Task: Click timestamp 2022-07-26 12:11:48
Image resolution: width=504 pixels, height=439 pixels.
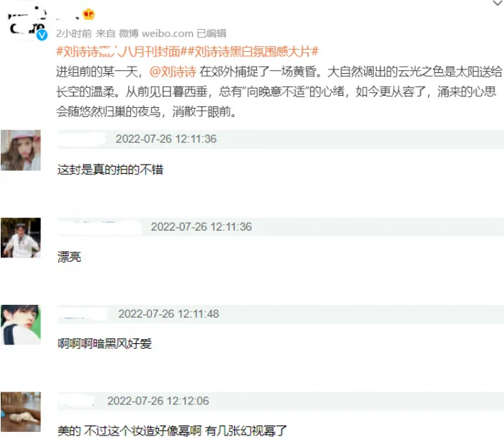Action: pyautogui.click(x=169, y=313)
